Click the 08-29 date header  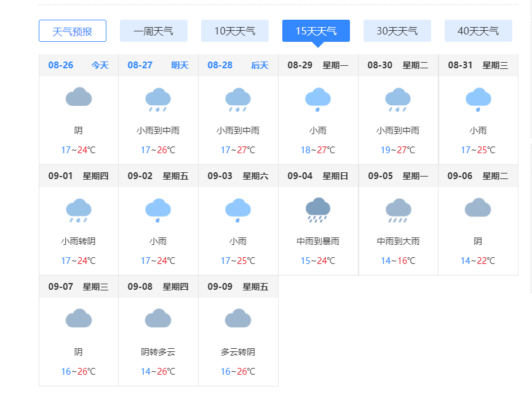300,65
